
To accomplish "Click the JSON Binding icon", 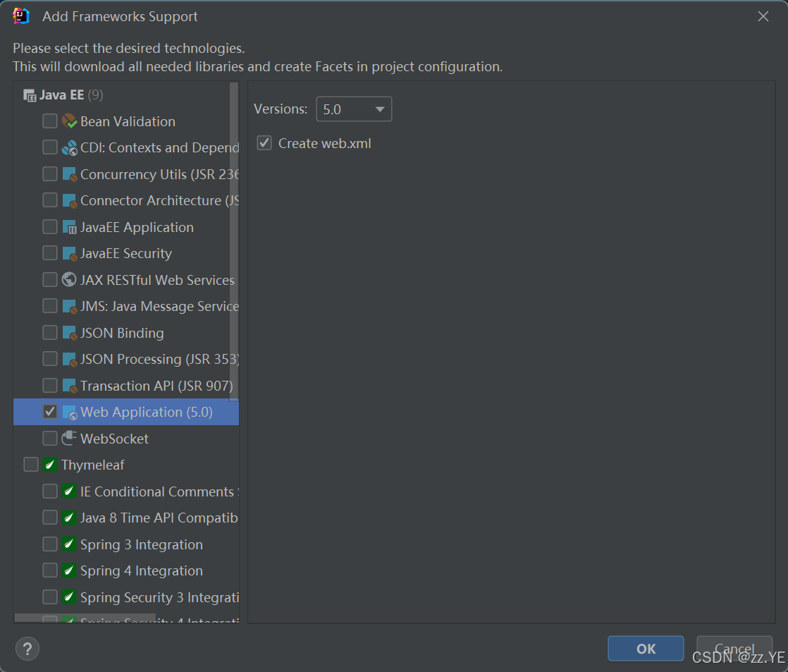I will [x=69, y=333].
